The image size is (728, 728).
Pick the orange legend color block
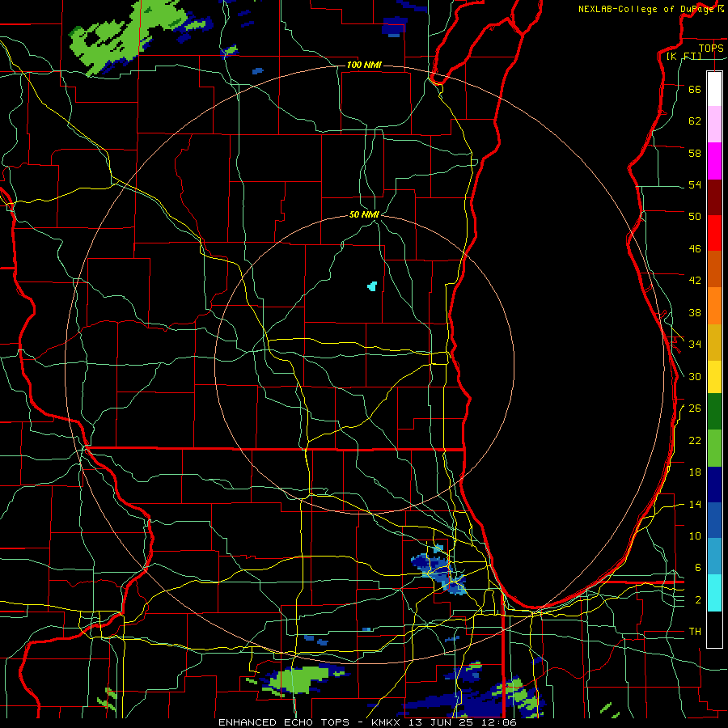coord(714,306)
